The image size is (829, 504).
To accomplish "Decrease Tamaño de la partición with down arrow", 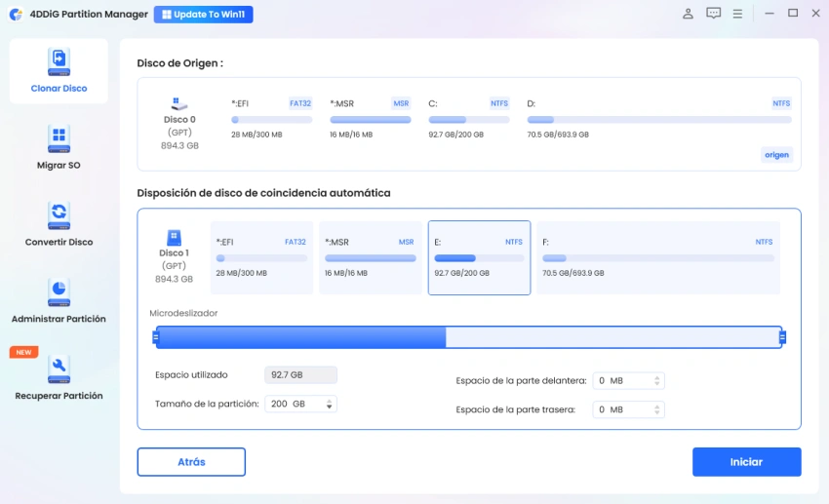I will [x=329, y=407].
